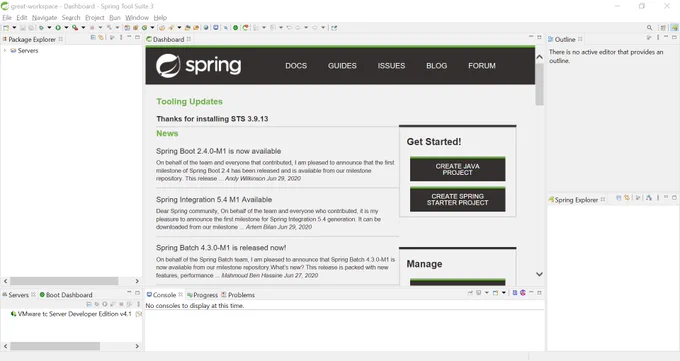This screenshot has height=361, width=680.
Task: Open Outline view menu icon
Action: point(658,38)
